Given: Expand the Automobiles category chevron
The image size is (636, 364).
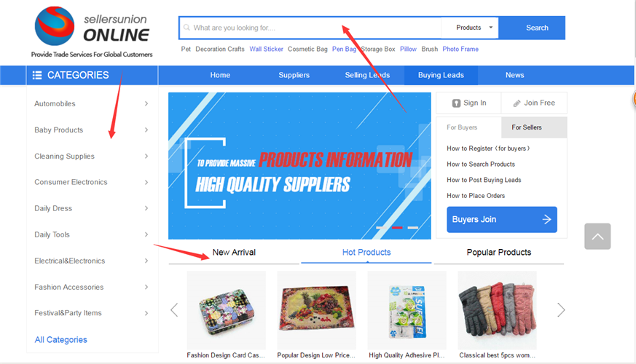Looking at the screenshot, I should point(146,104).
